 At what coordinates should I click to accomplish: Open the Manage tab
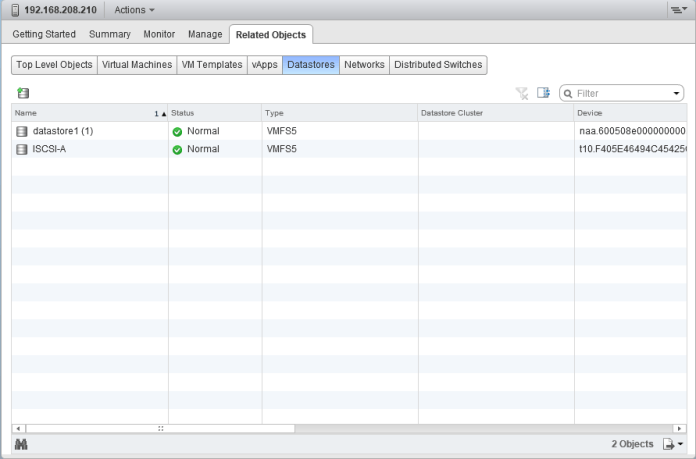(x=204, y=34)
